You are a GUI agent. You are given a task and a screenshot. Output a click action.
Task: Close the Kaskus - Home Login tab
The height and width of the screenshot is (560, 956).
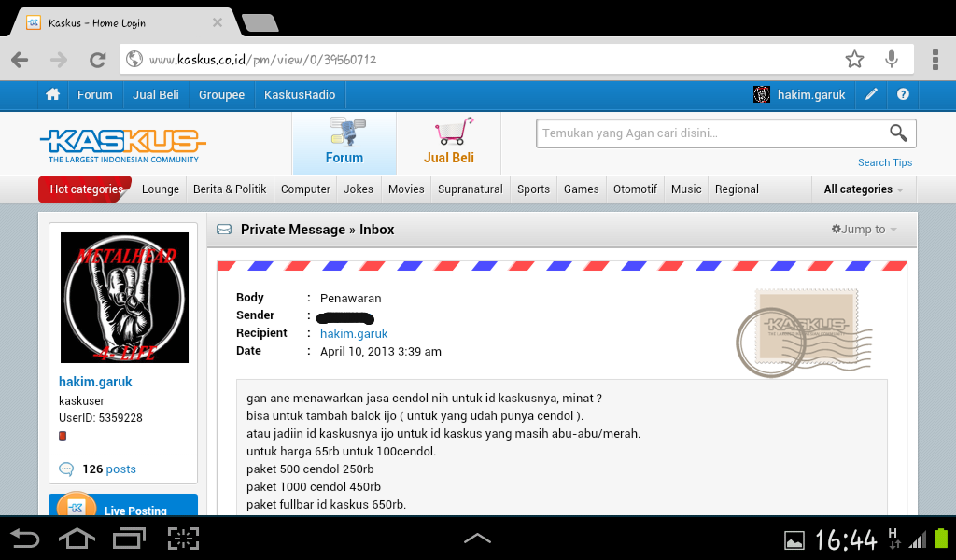click(217, 22)
